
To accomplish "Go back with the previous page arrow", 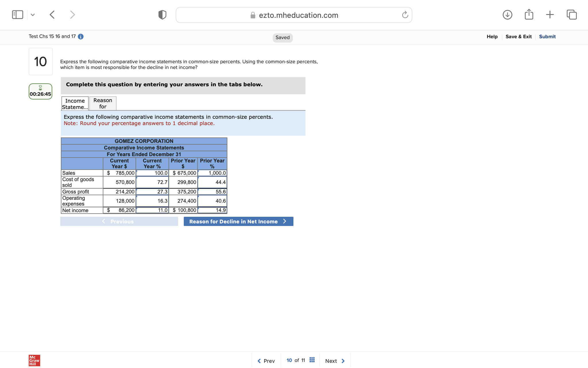I will pos(52,14).
